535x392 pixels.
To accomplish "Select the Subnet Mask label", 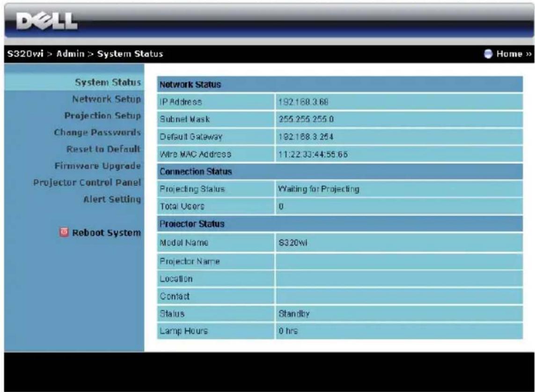I will 184,119.
